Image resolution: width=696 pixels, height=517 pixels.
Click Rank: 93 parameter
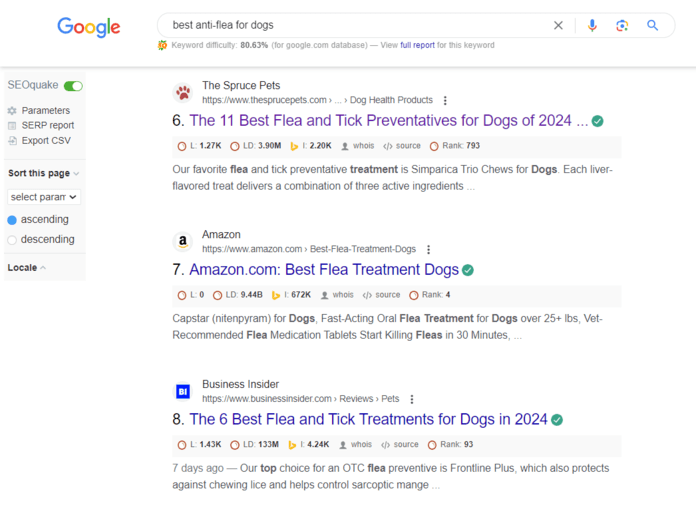(x=450, y=445)
